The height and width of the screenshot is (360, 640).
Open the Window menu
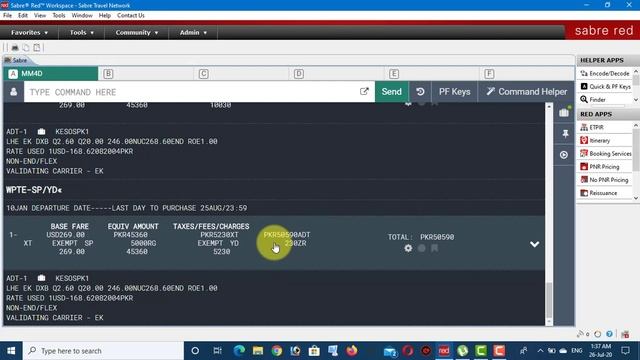[82, 16]
